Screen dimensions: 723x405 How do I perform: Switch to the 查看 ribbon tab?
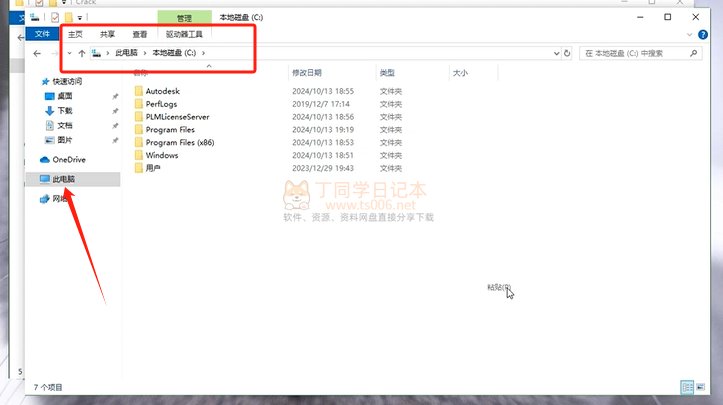139,34
